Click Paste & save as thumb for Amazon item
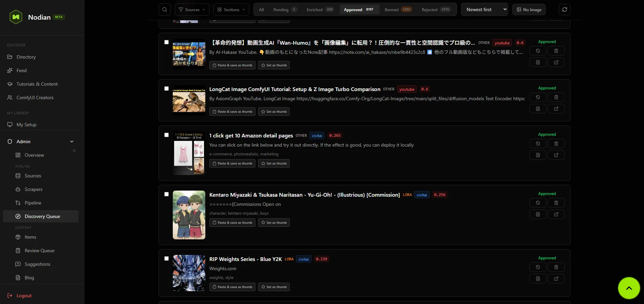This screenshot has height=304, width=644. click(x=232, y=163)
